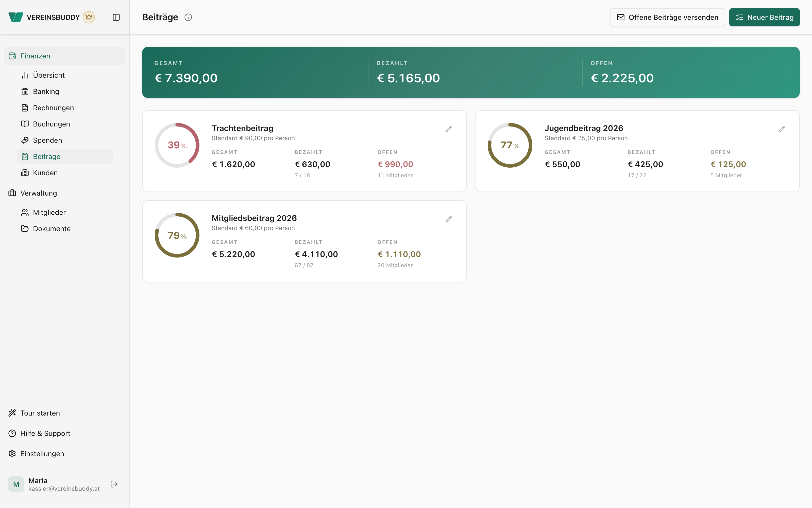
Task: Select Beiträge in the sidebar
Action: [x=65, y=156]
